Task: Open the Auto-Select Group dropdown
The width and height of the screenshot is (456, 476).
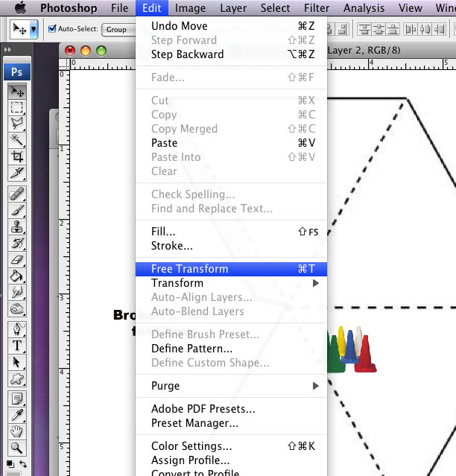Action: (118, 30)
